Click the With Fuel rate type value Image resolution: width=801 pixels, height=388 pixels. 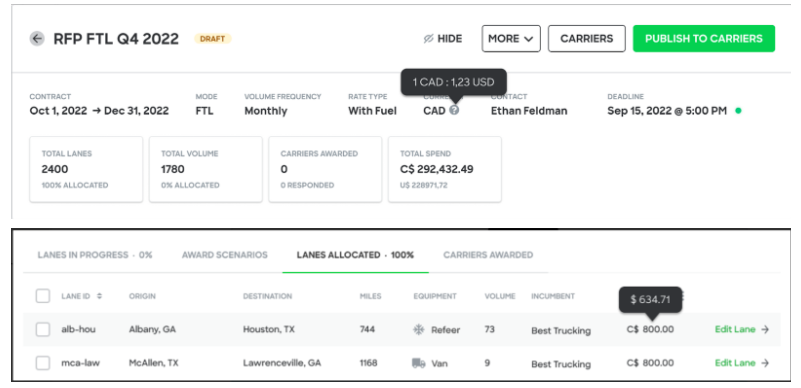click(372, 111)
